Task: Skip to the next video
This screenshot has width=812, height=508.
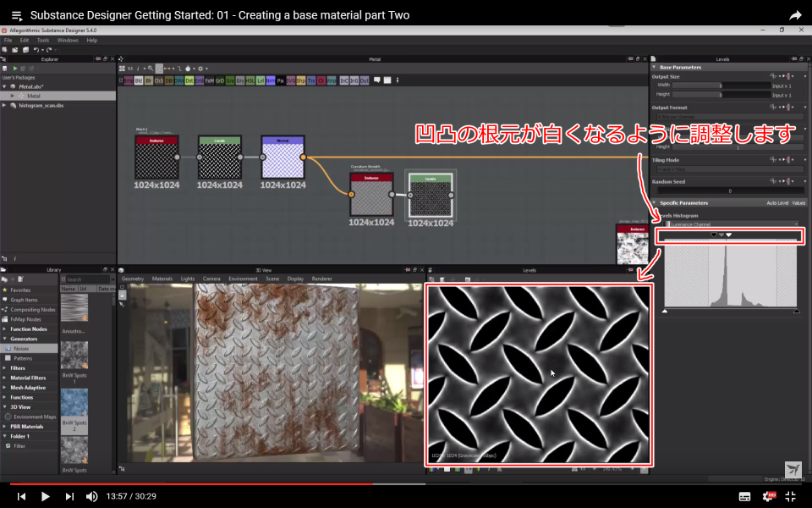Action: click(69, 496)
